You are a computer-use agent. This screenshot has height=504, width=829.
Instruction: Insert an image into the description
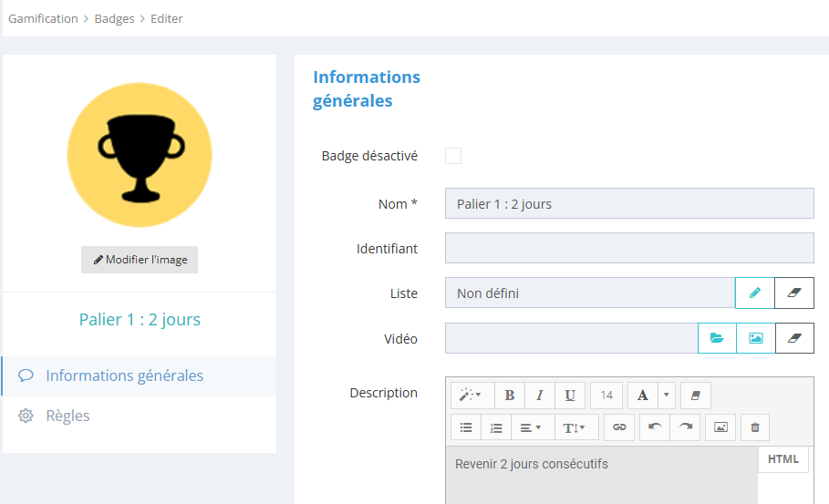720,427
